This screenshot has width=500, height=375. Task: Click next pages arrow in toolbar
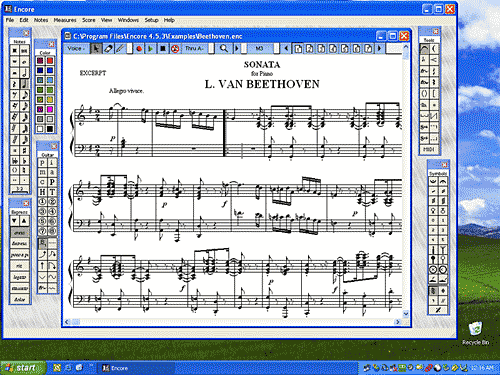point(379,49)
